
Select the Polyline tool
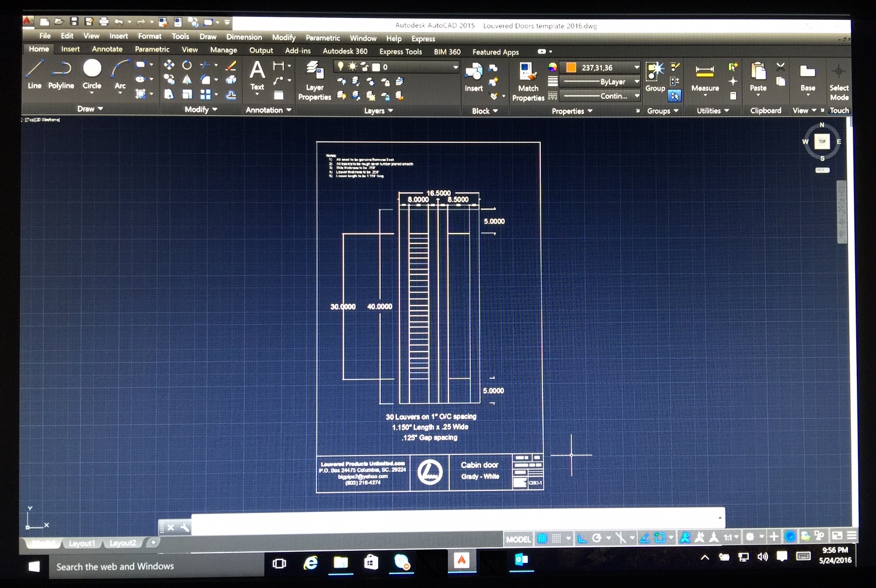61,74
